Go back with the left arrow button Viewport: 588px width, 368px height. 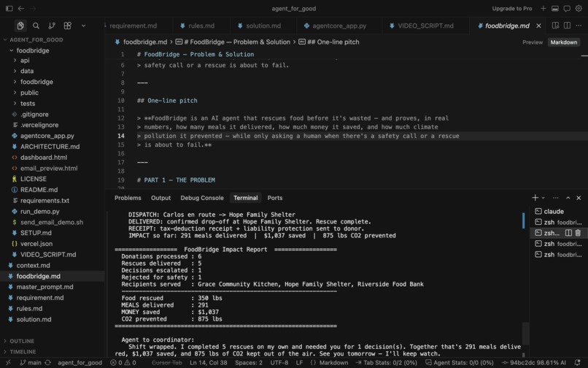pos(21,8)
